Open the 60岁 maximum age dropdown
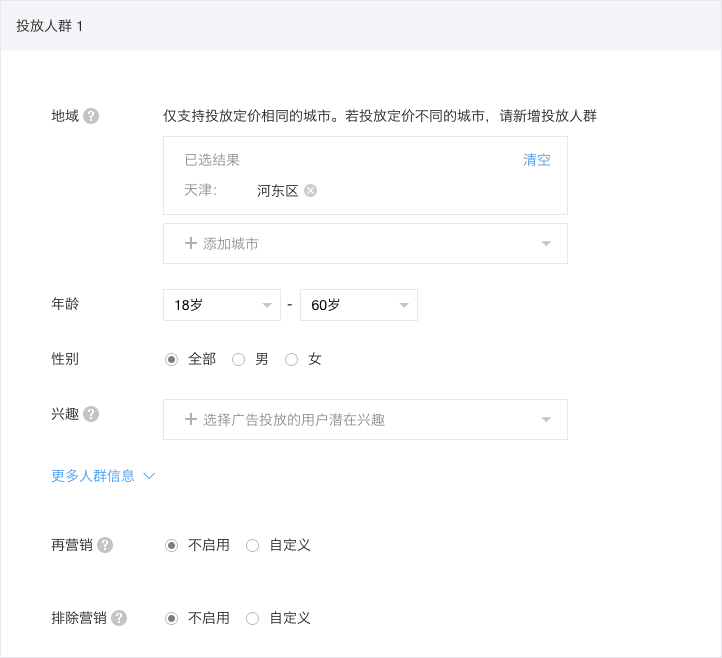The width and height of the screenshot is (722, 658). click(359, 305)
